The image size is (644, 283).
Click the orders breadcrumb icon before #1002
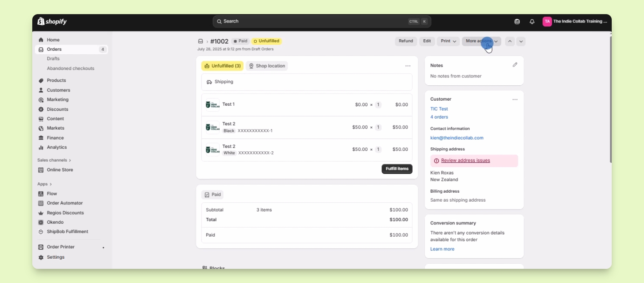click(x=201, y=41)
